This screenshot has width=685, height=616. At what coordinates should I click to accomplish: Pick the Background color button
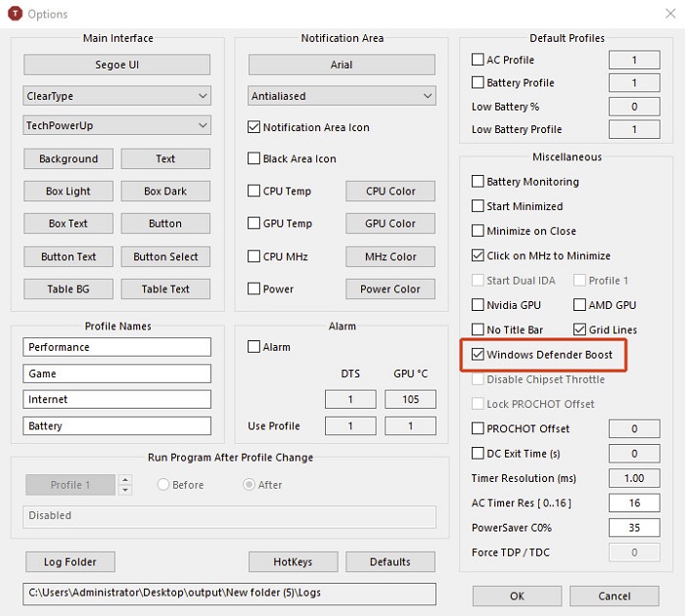tap(68, 159)
